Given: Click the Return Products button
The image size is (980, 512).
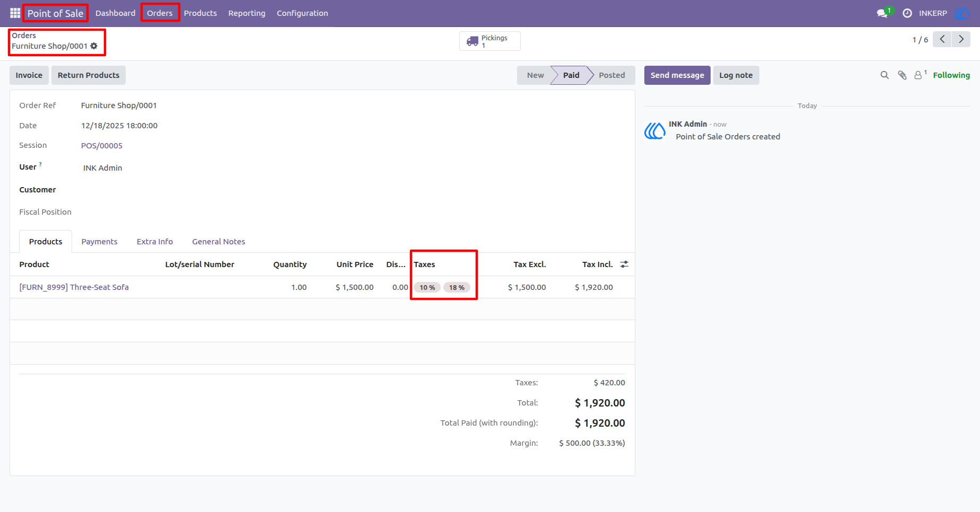Looking at the screenshot, I should tap(89, 75).
